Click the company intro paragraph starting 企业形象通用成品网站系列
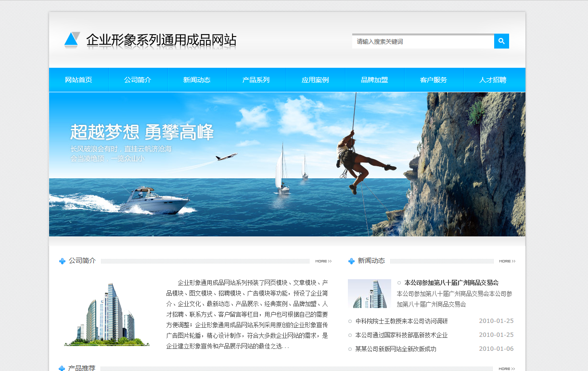The image size is (588, 371). pyautogui.click(x=247, y=314)
